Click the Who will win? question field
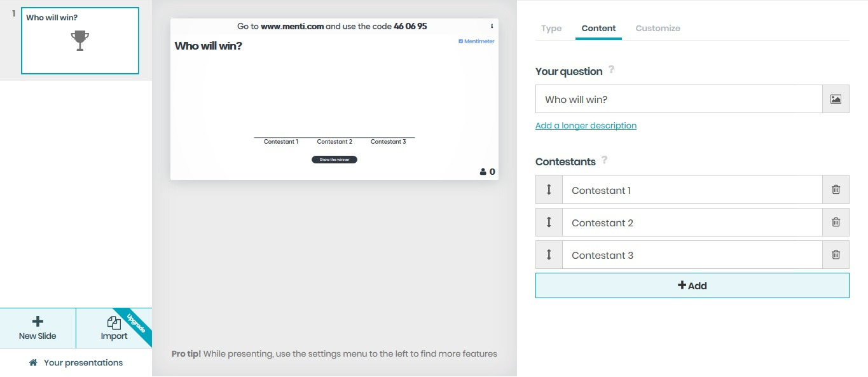Viewport: 868px width, 377px height. coord(679,99)
